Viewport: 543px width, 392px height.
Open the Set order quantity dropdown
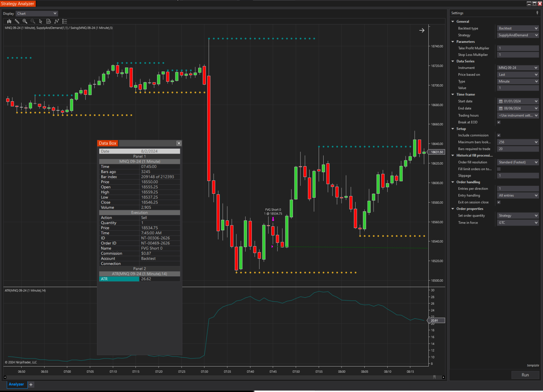click(518, 216)
